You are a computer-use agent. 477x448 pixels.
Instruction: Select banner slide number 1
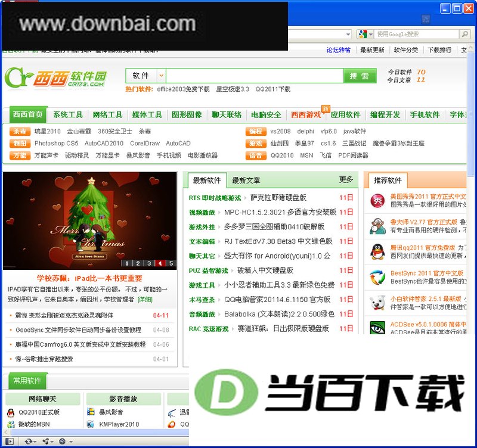(127, 263)
